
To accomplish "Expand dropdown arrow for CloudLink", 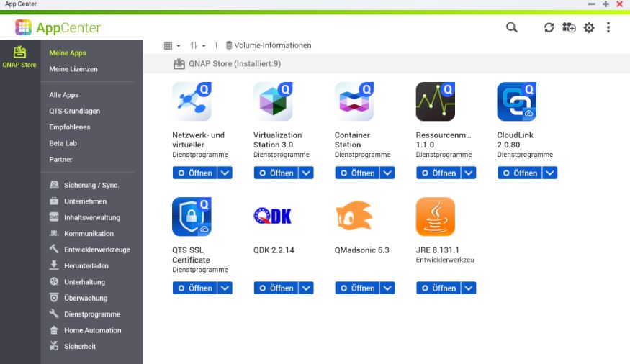I will 549,173.
